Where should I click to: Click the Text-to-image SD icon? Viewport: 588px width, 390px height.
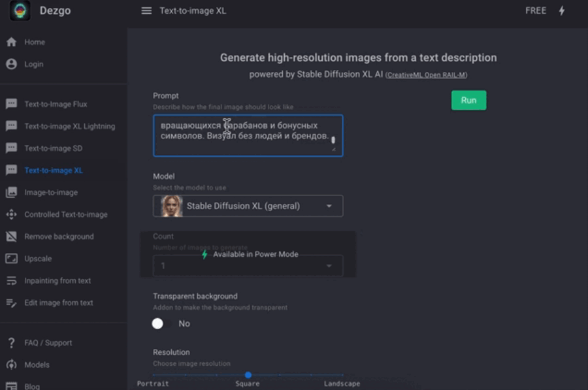click(x=11, y=148)
